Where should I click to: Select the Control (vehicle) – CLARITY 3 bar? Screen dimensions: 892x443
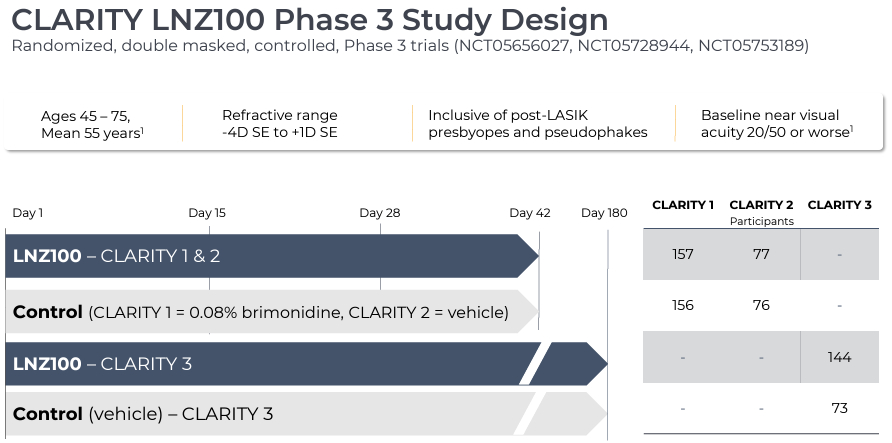pos(268,413)
